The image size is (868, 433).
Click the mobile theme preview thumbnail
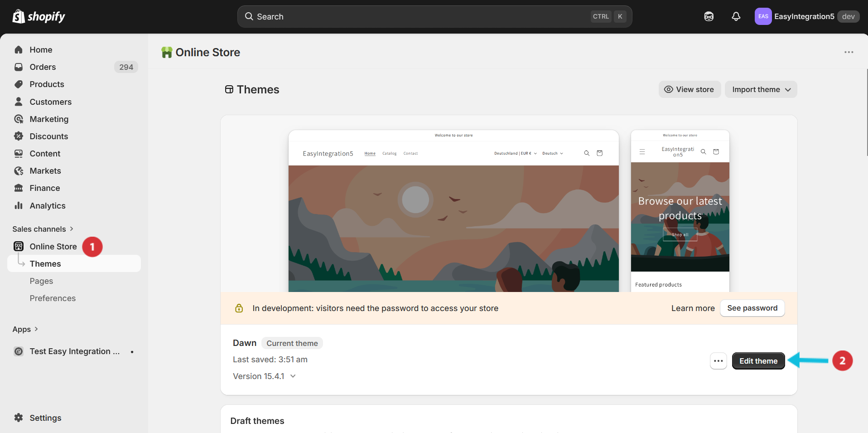click(680, 211)
